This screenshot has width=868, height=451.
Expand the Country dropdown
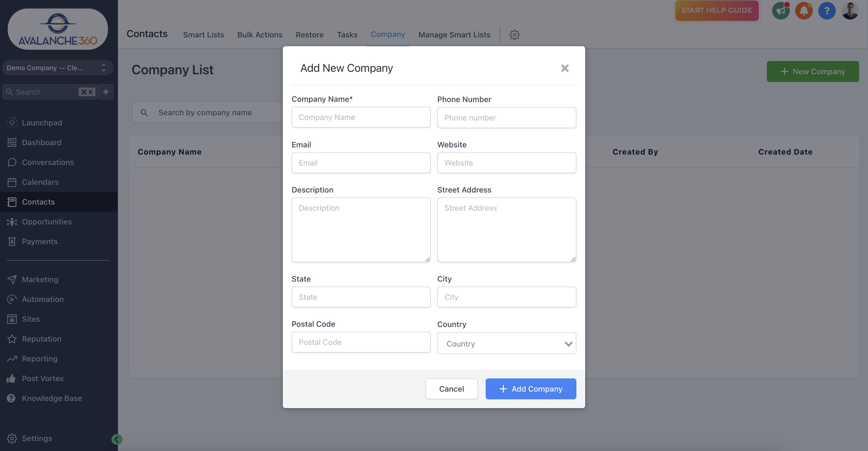[507, 343]
